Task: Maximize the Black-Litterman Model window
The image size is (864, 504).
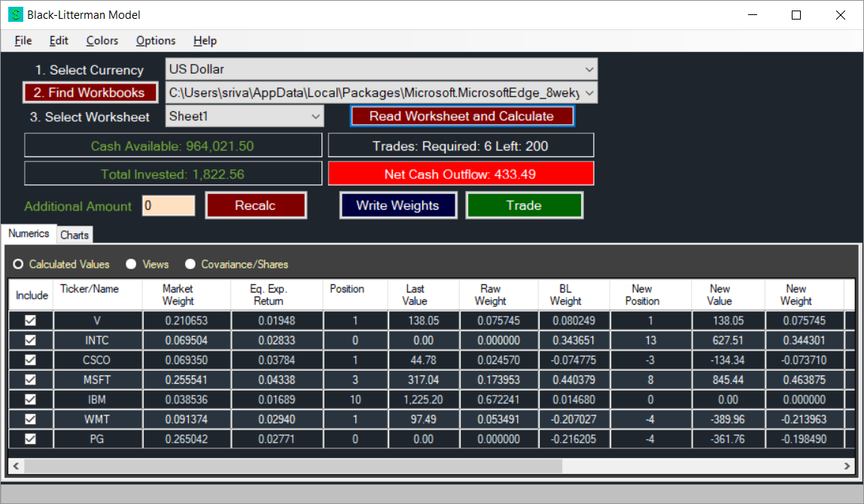Action: pyautogui.click(x=796, y=15)
